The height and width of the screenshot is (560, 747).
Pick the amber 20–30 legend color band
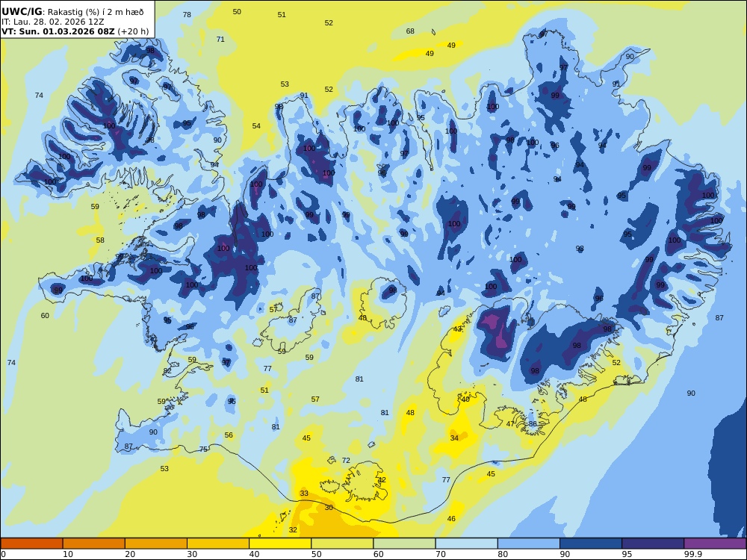point(156,544)
